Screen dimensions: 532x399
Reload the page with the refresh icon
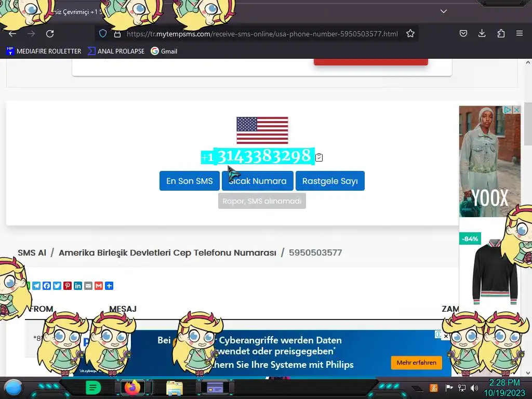pyautogui.click(x=50, y=34)
